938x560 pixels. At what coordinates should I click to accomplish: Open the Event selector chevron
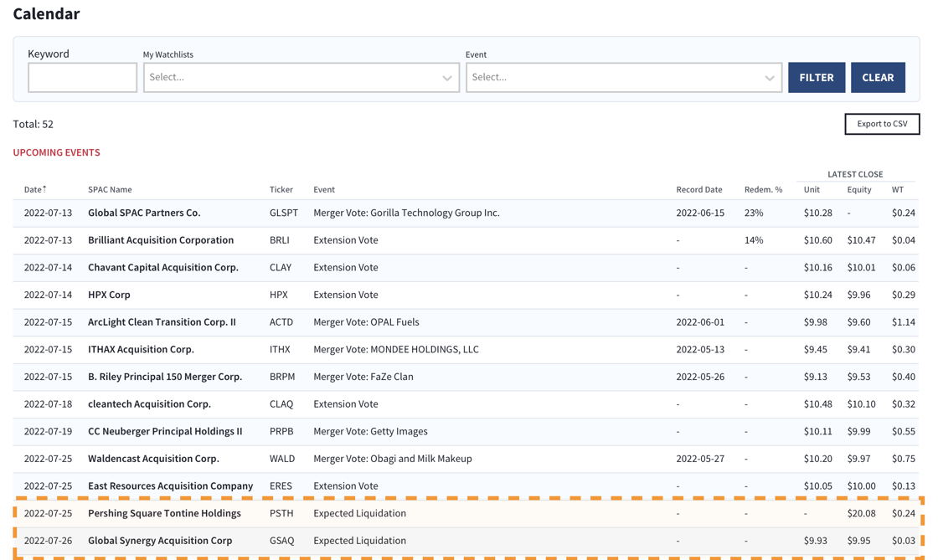[770, 77]
